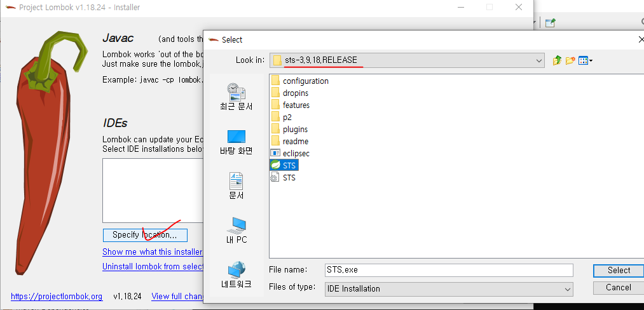Open the 네트워크 shortcut
Screen dimensions: 644x310
[236, 274]
